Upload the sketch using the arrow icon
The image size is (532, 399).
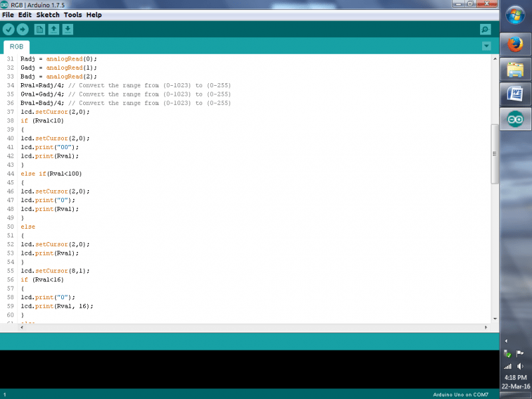coord(22,29)
